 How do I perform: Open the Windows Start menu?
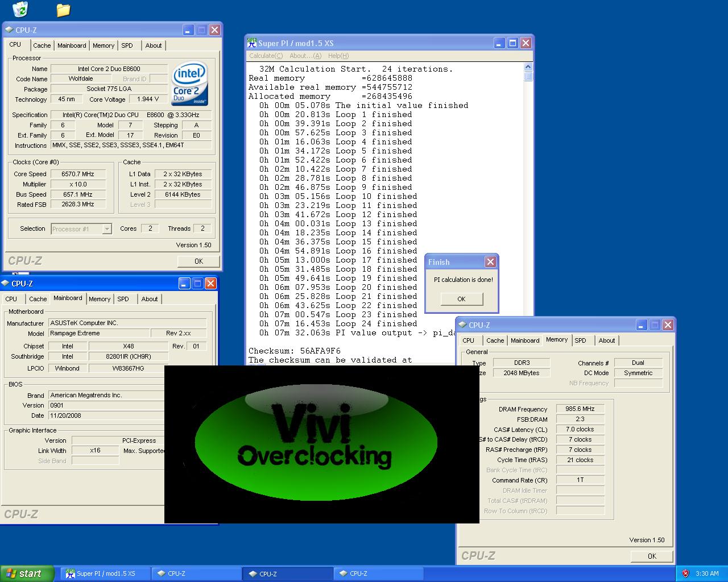coord(27,573)
